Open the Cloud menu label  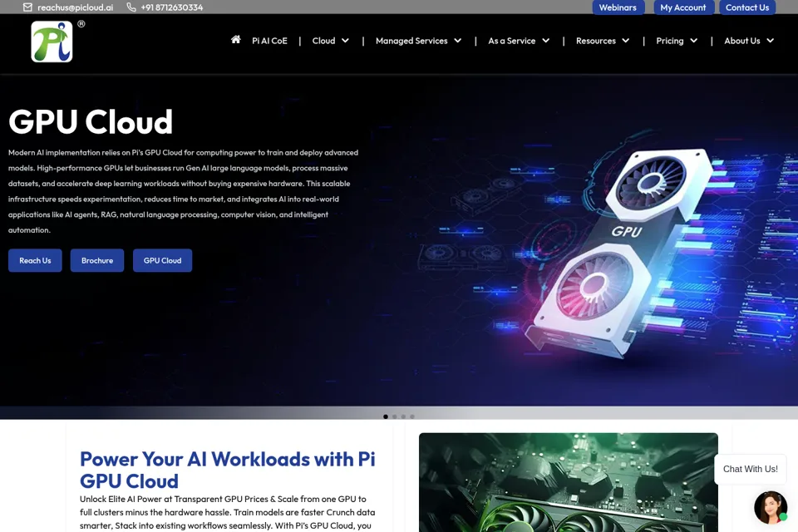(x=323, y=41)
